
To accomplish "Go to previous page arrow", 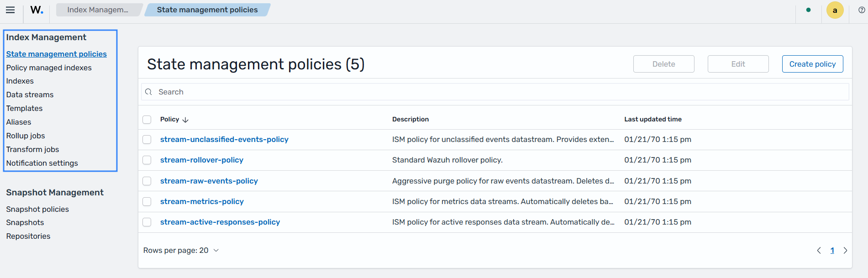I will coord(819,250).
